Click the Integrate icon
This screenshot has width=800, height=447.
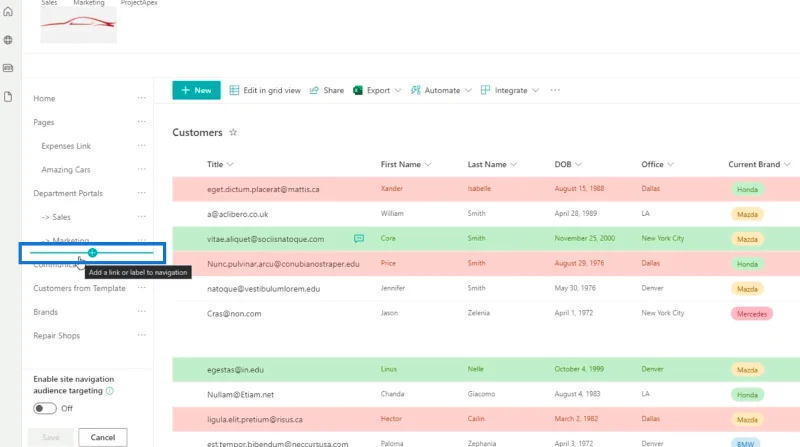click(485, 90)
